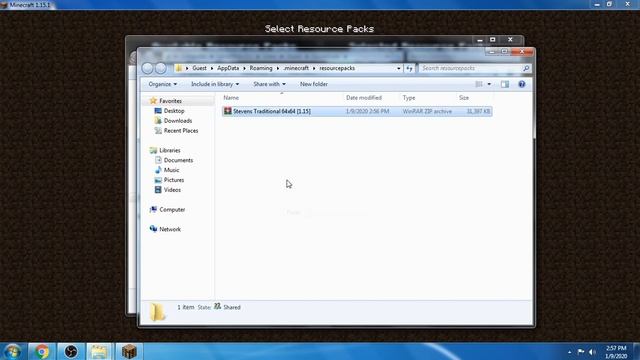Click the Music note icon
Viewport: 640px width, 360px height.
(158, 170)
